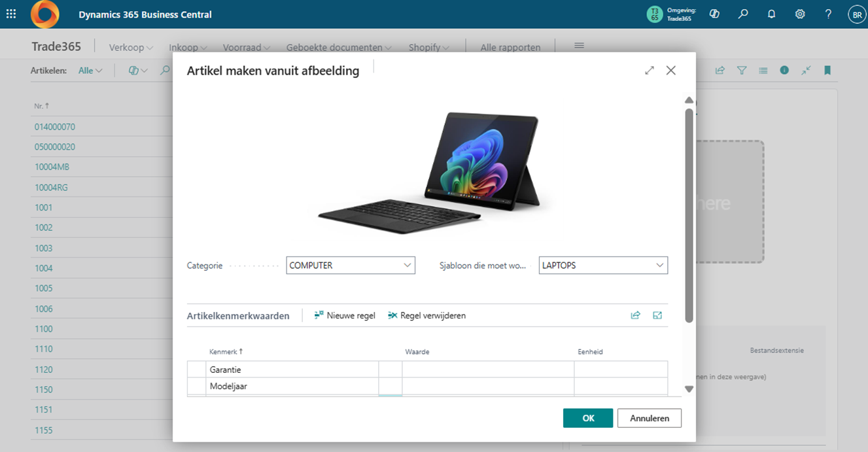The image size is (868, 452).
Task: Expand dialog with the diagonal arrows icon
Action: tap(649, 70)
